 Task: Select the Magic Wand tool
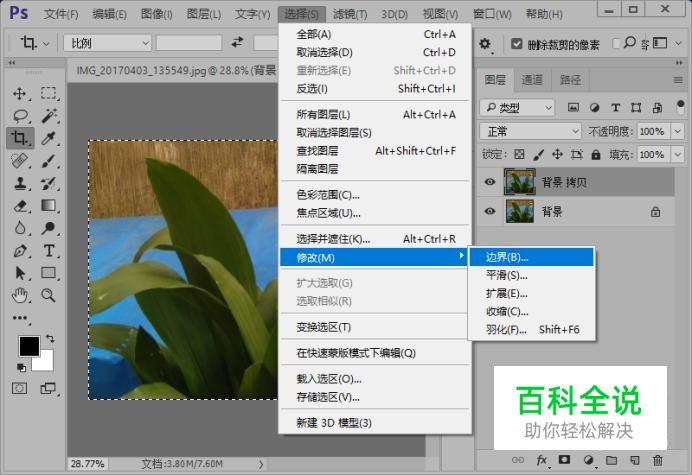[48, 115]
